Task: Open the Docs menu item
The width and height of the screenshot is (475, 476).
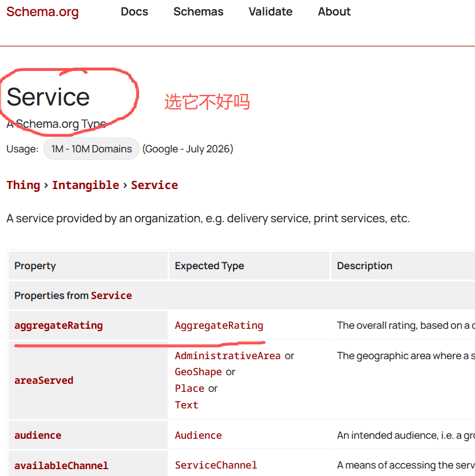Action: 134,11
